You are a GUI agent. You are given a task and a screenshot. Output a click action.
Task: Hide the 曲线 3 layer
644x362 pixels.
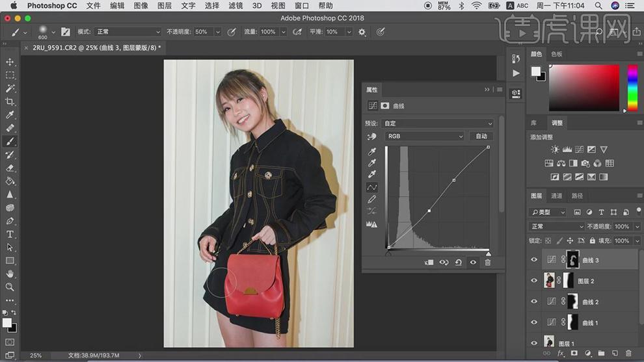[534, 260]
